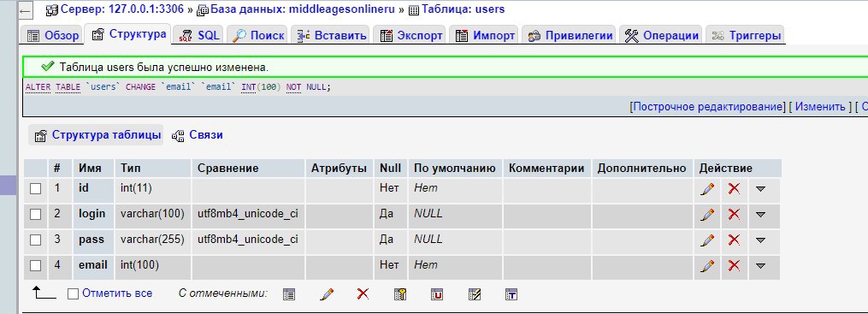This screenshot has width=868, height=314.
Task: Click the table icon in breadcrumb
Action: (x=414, y=10)
